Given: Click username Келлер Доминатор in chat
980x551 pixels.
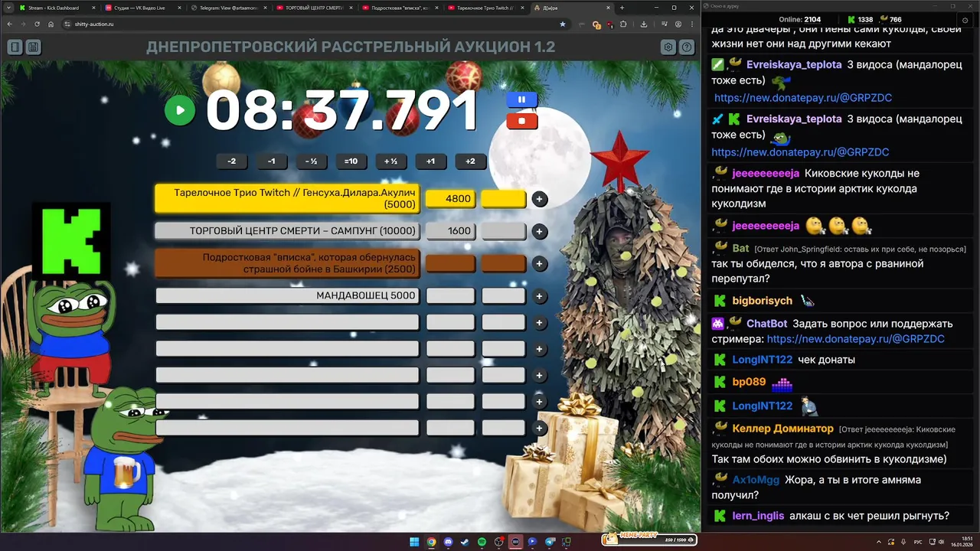Looking at the screenshot, I should 782,429.
